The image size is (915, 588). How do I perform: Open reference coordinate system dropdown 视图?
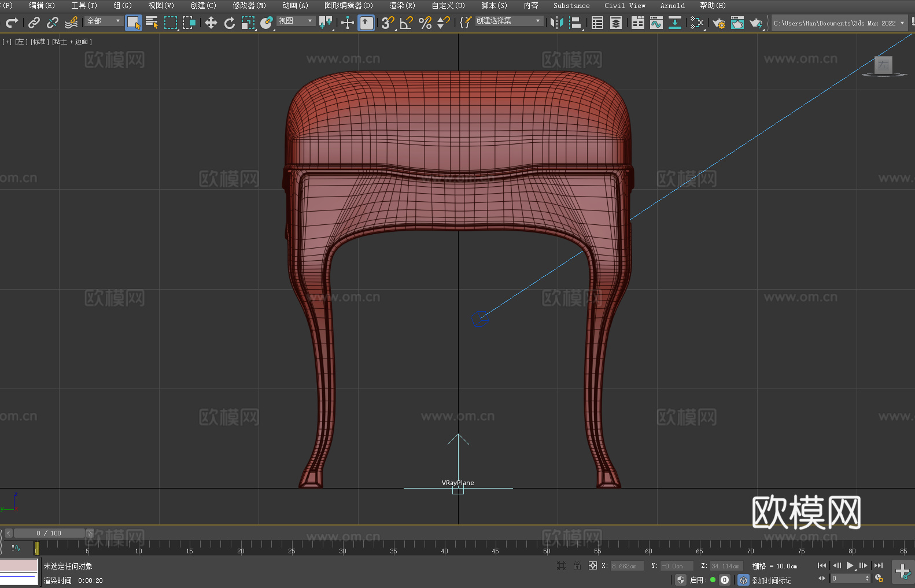(x=296, y=21)
